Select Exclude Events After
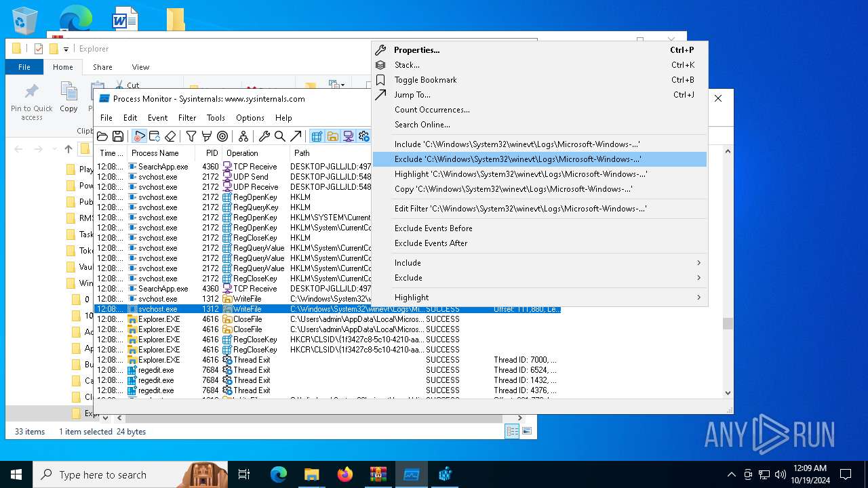 (x=540, y=243)
